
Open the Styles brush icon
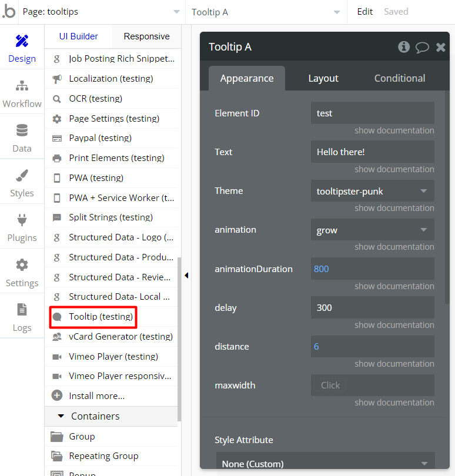pos(22,175)
